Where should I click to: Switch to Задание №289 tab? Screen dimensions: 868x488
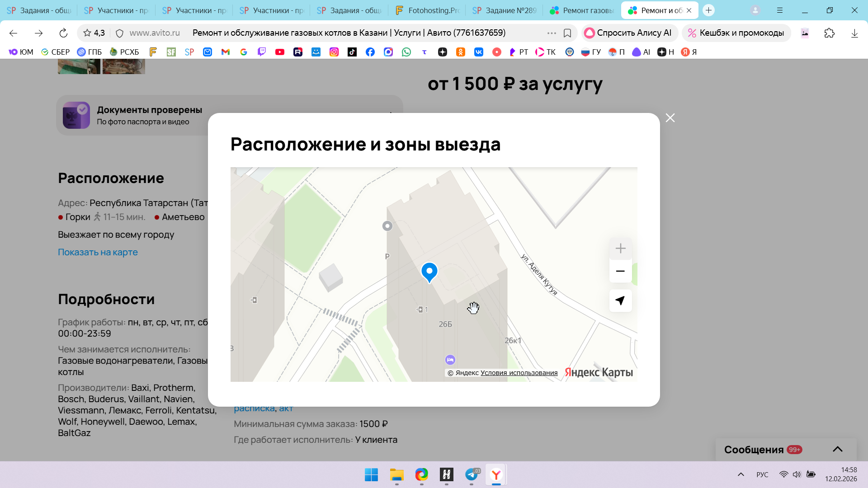(505, 10)
